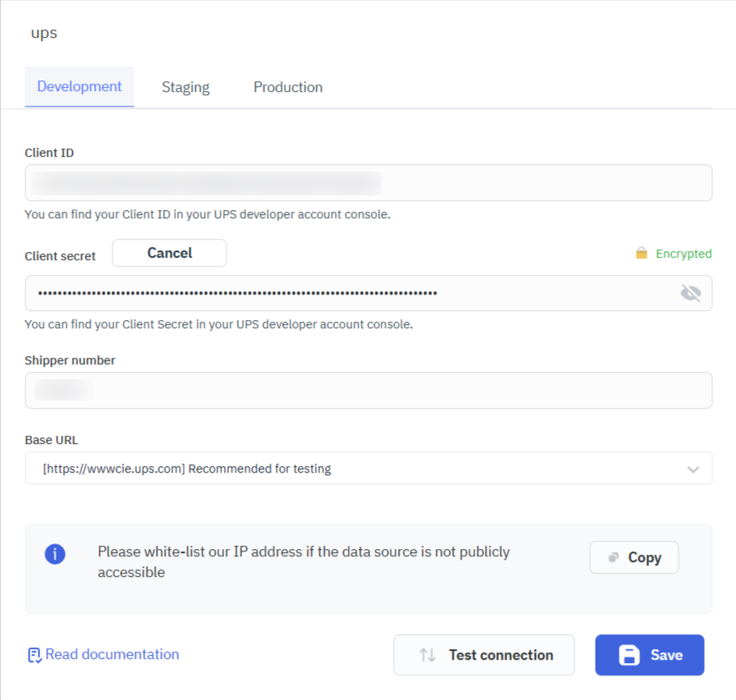Click the documentation icon
Image resolution: width=736 pixels, height=700 pixels.
[x=34, y=655]
